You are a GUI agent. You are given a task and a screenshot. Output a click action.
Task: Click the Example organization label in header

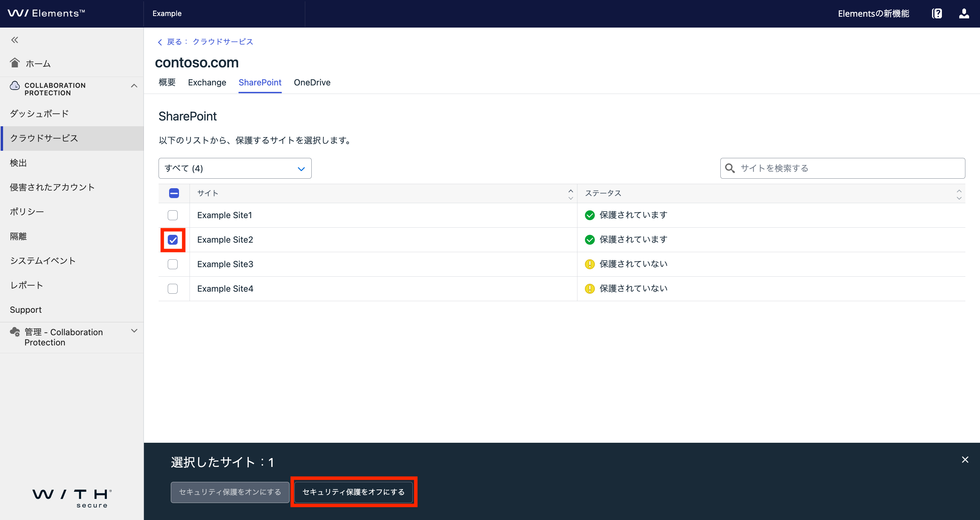click(x=167, y=13)
